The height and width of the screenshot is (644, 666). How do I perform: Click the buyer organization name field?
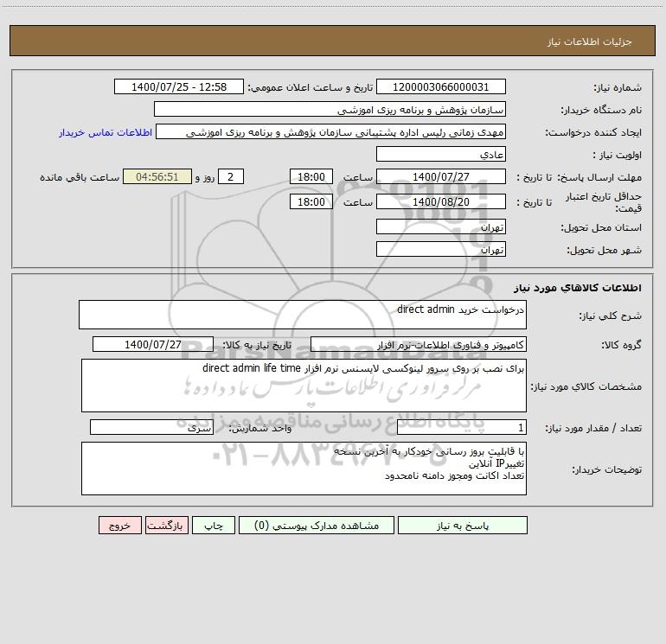pyautogui.click(x=330, y=109)
